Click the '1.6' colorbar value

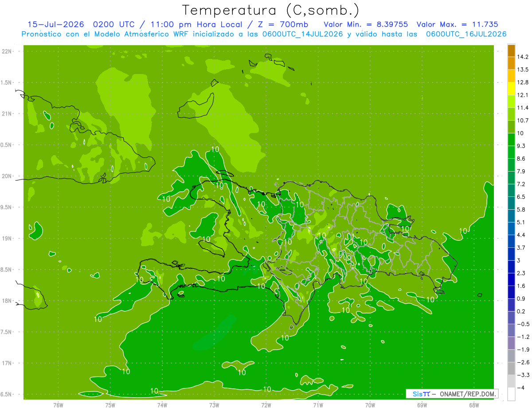click(x=521, y=286)
